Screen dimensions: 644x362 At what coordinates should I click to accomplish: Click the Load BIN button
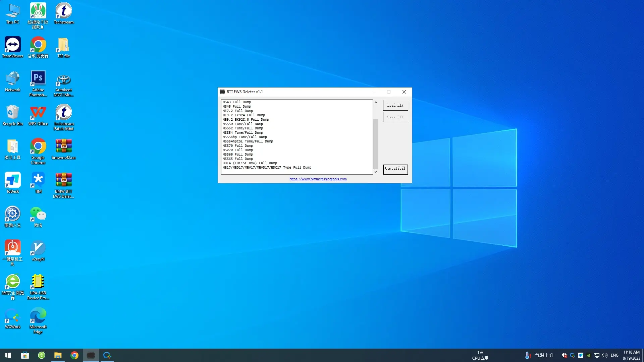click(395, 105)
